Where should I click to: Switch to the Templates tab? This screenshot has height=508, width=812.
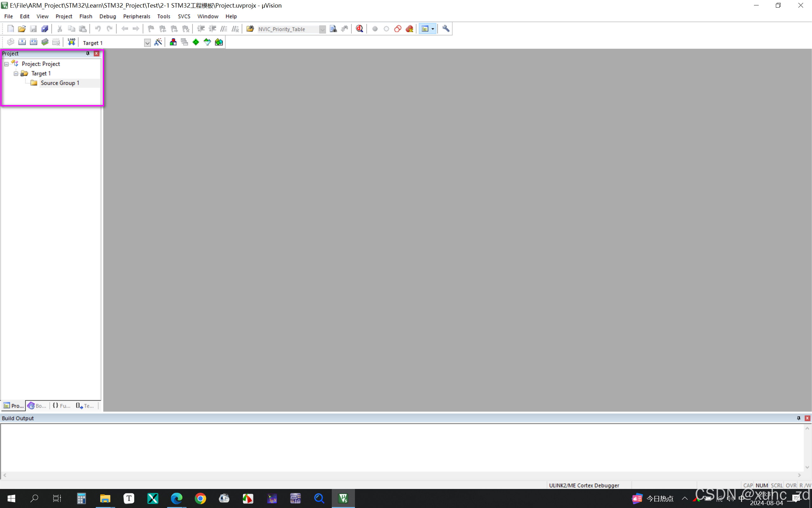[85, 406]
